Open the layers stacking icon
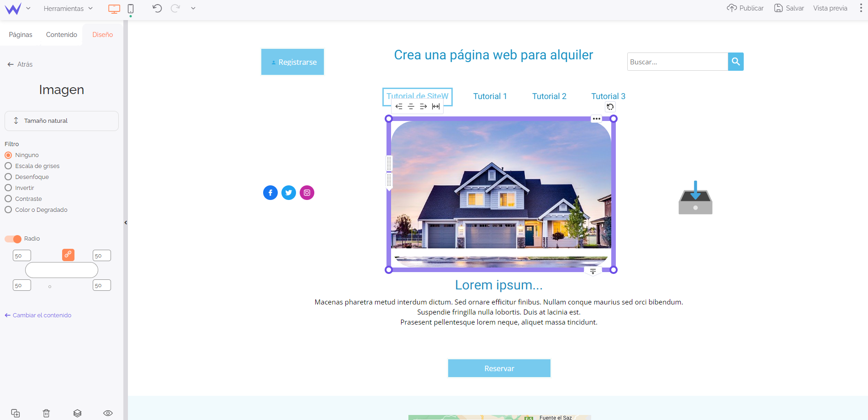Viewport: 868px width, 420px height. pos(77,413)
